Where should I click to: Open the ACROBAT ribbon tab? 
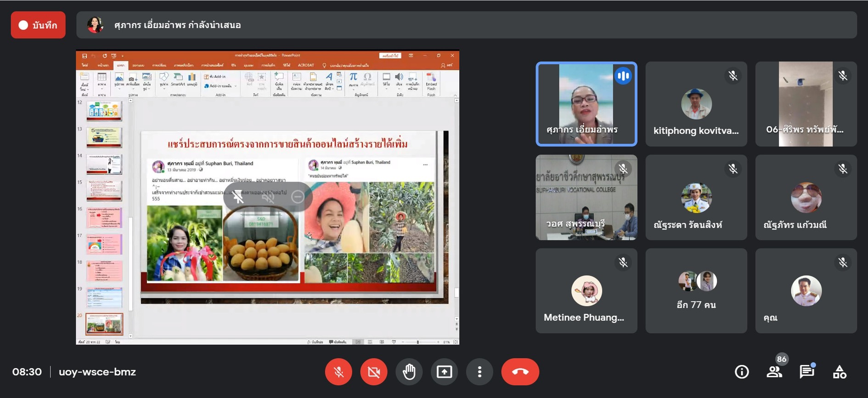pyautogui.click(x=306, y=65)
